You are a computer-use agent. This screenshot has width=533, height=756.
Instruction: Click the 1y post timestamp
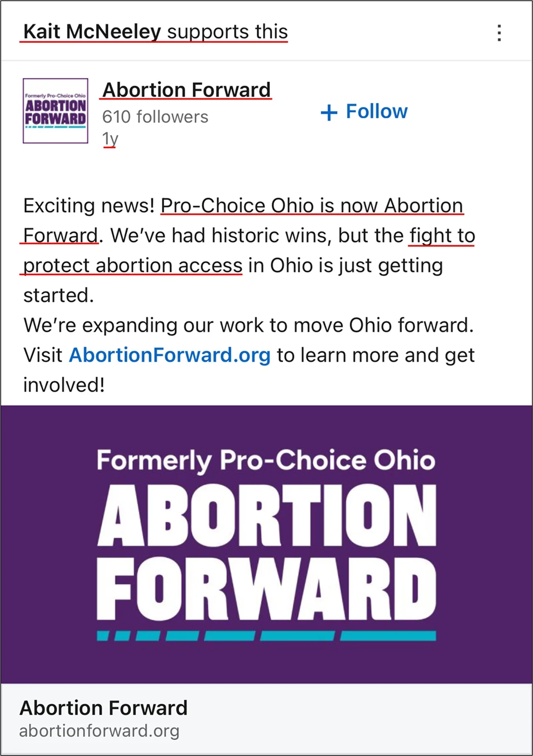tap(110, 138)
